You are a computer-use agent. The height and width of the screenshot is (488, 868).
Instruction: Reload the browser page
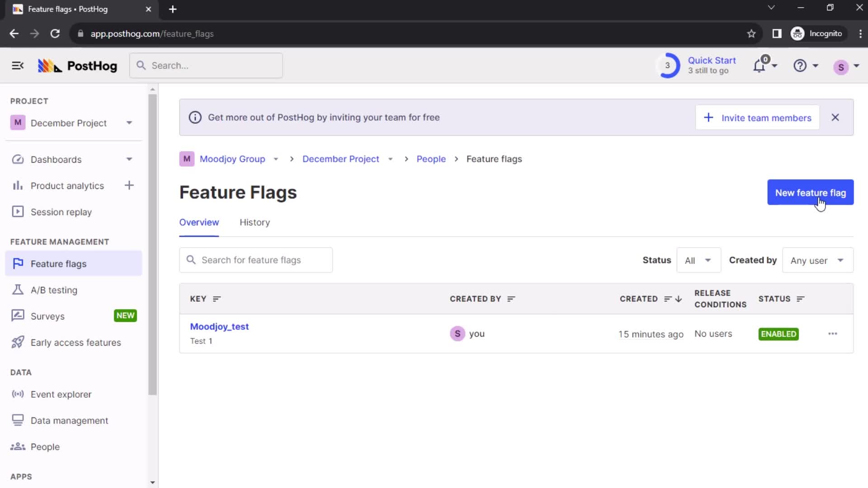pos(55,34)
